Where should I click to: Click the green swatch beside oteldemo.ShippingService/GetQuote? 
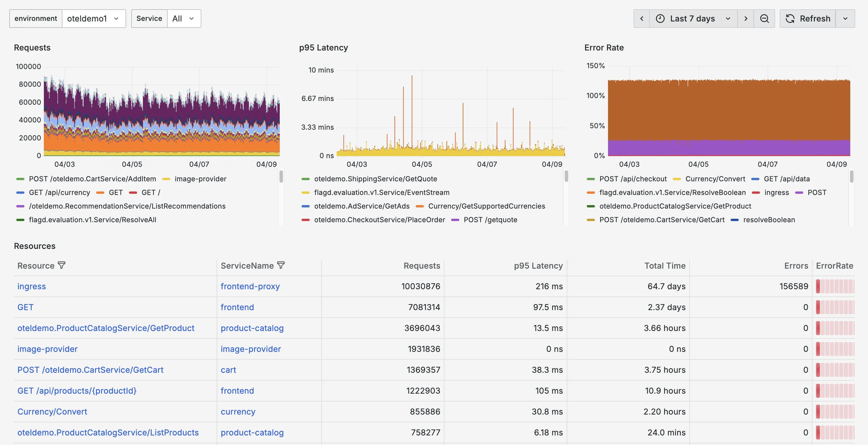click(306, 179)
